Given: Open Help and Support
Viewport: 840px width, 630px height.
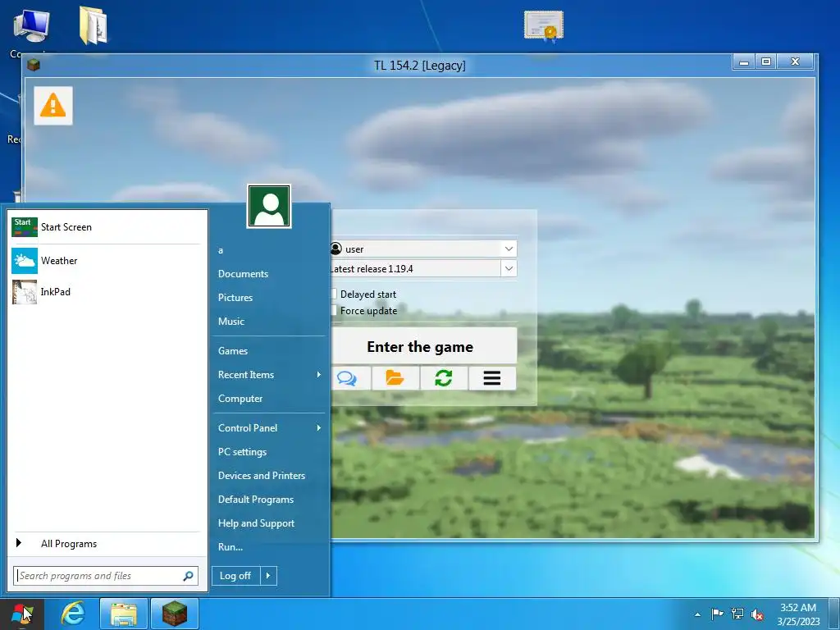Looking at the screenshot, I should [256, 523].
